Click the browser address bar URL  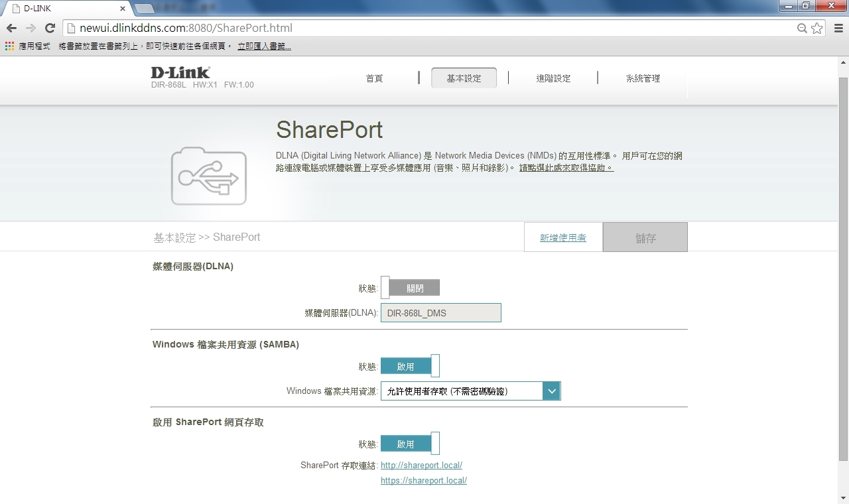pos(186,28)
